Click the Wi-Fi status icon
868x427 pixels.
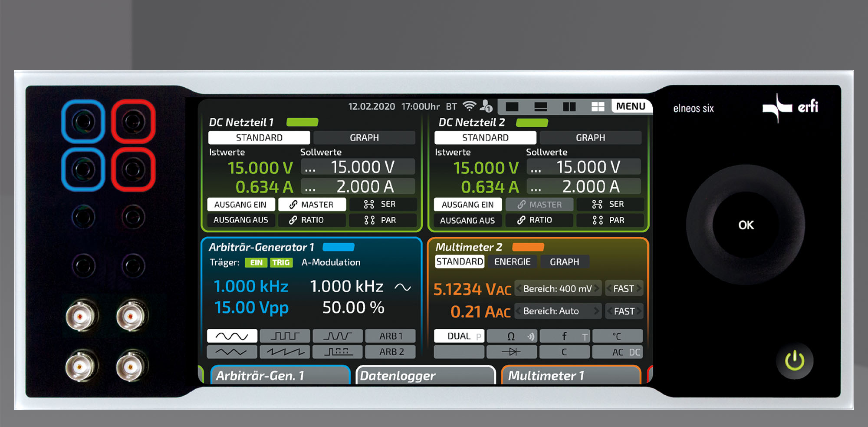pyautogui.click(x=469, y=106)
